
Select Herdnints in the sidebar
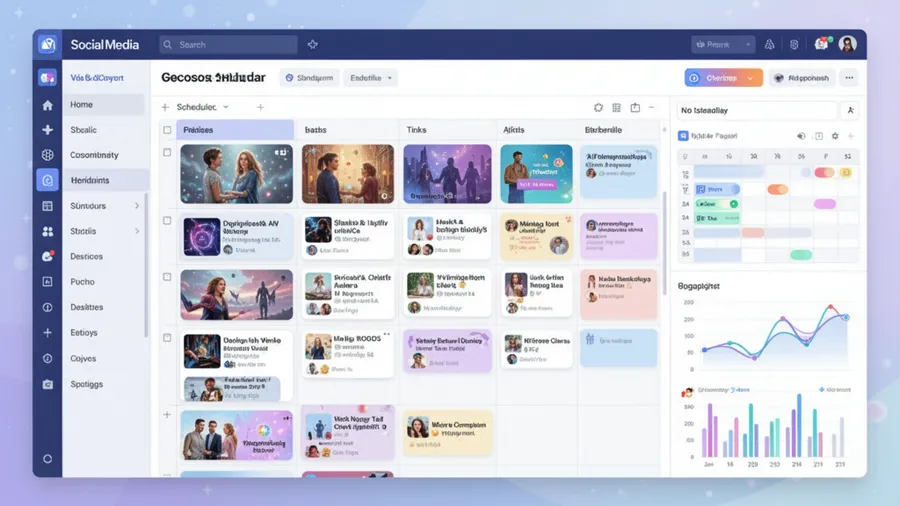coord(105,180)
